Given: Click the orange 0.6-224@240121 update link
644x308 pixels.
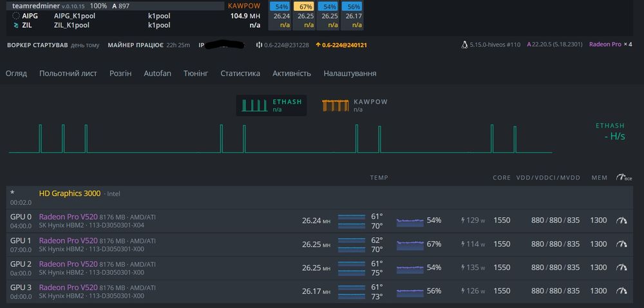Looking at the screenshot, I should [341, 44].
